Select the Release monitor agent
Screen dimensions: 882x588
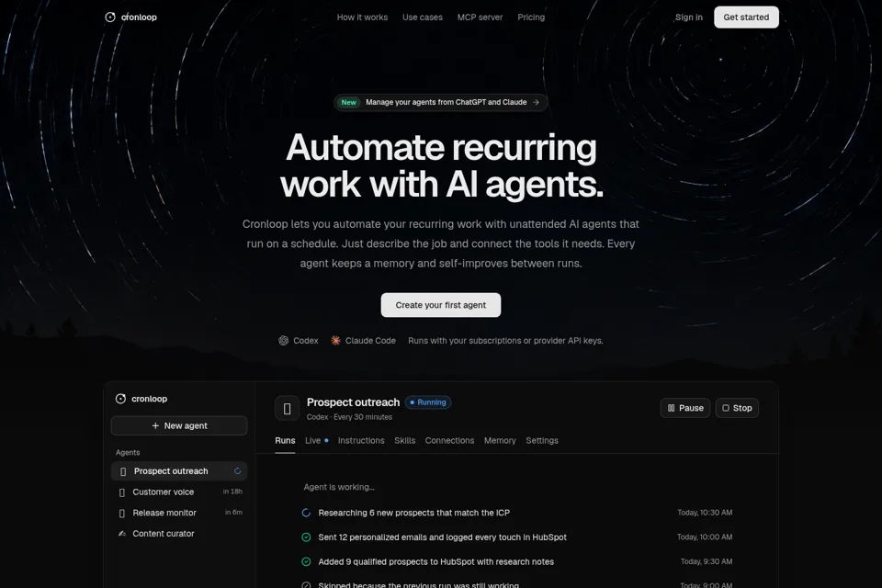click(x=179, y=513)
